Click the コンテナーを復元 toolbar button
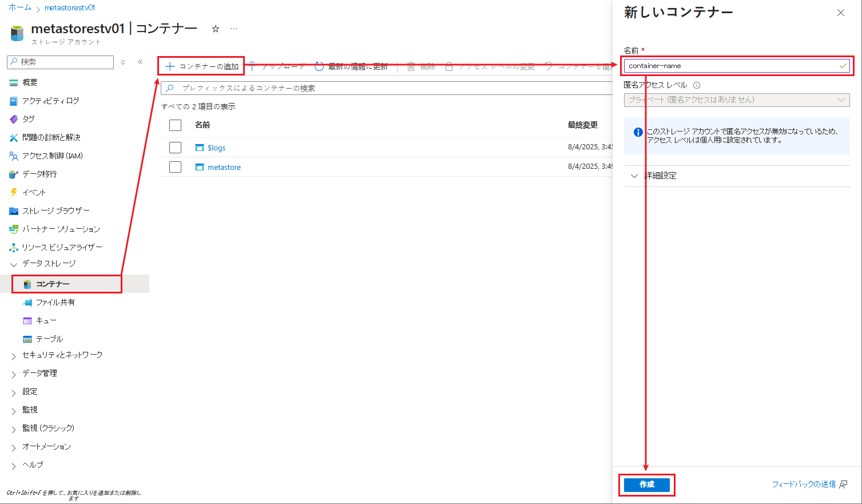The height and width of the screenshot is (504, 862). click(x=578, y=66)
